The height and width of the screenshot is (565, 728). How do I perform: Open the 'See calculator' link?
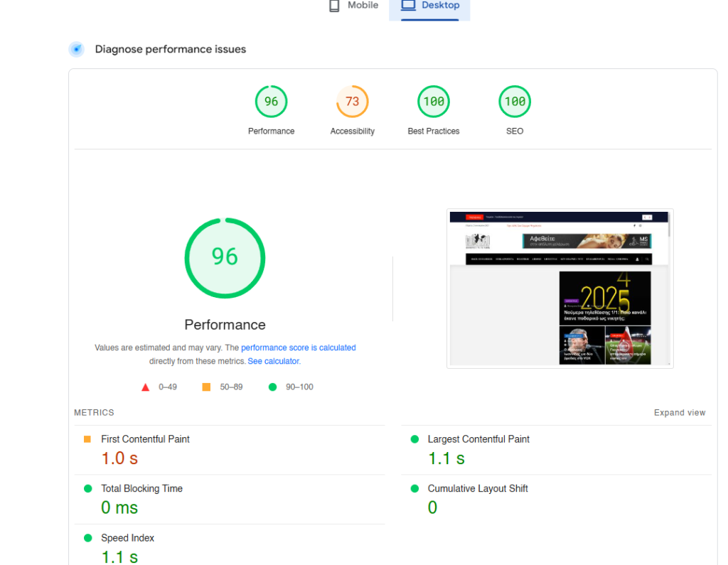pyautogui.click(x=274, y=361)
